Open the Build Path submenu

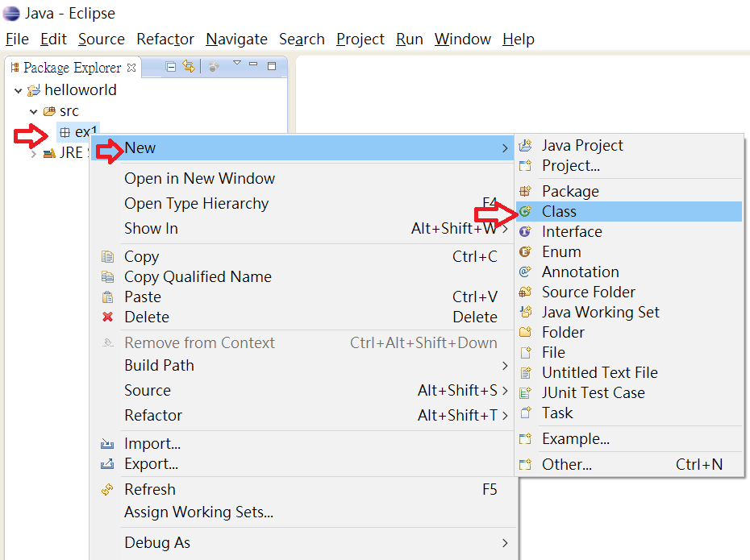302,366
